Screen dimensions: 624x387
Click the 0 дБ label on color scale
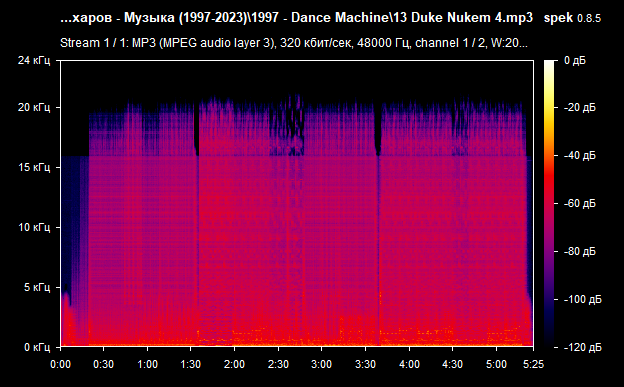click(x=575, y=61)
